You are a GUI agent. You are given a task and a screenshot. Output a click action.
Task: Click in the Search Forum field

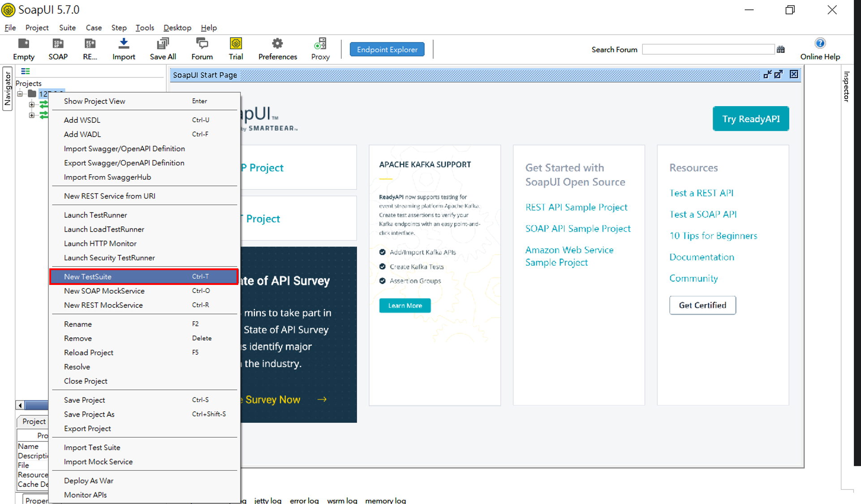pyautogui.click(x=708, y=49)
